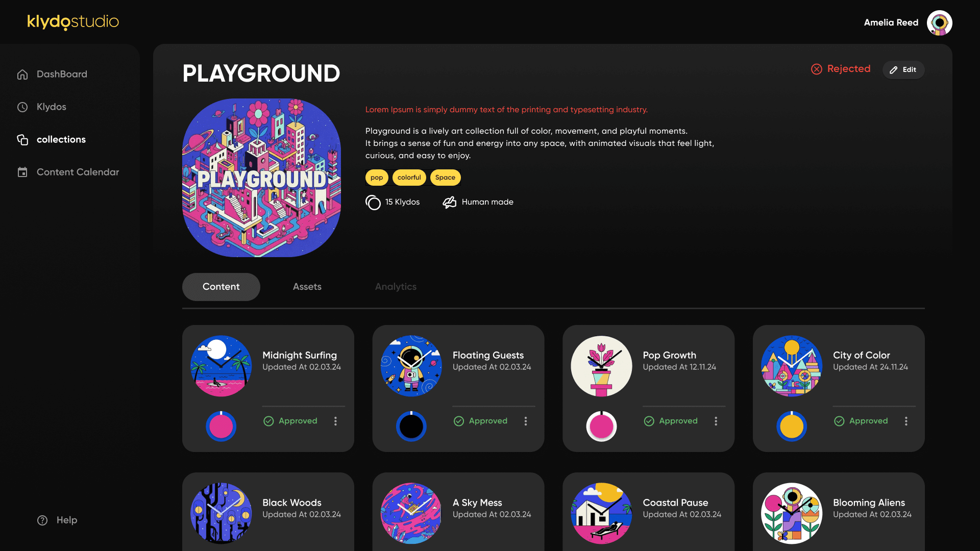Click the 15 Klydos clock icon
Image resolution: width=980 pixels, height=551 pixels.
[x=373, y=203]
